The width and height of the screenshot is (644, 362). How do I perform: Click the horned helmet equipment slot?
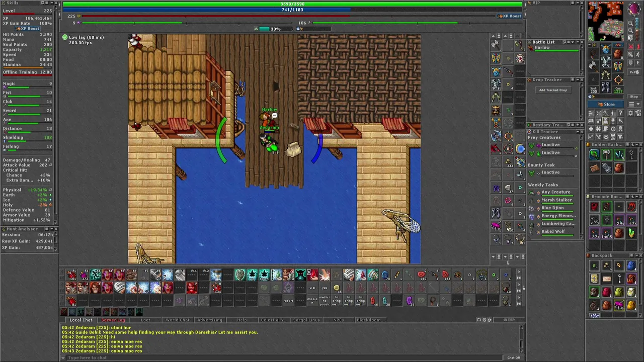click(x=606, y=48)
